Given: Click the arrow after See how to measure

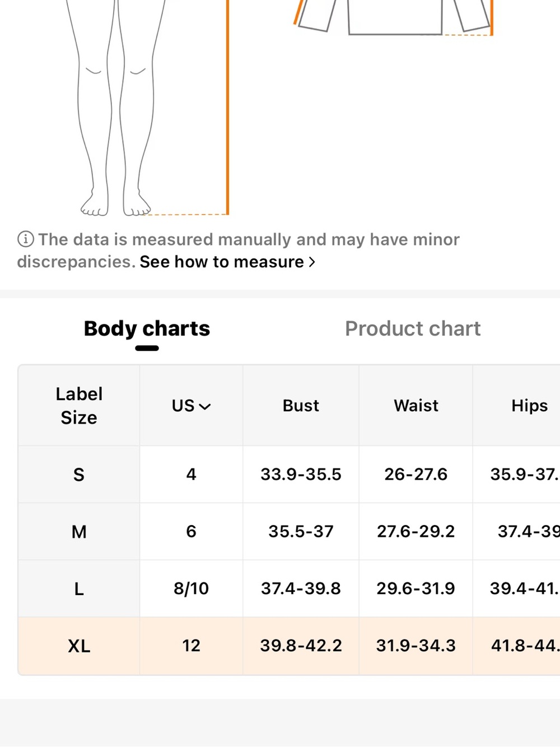Looking at the screenshot, I should [312, 262].
